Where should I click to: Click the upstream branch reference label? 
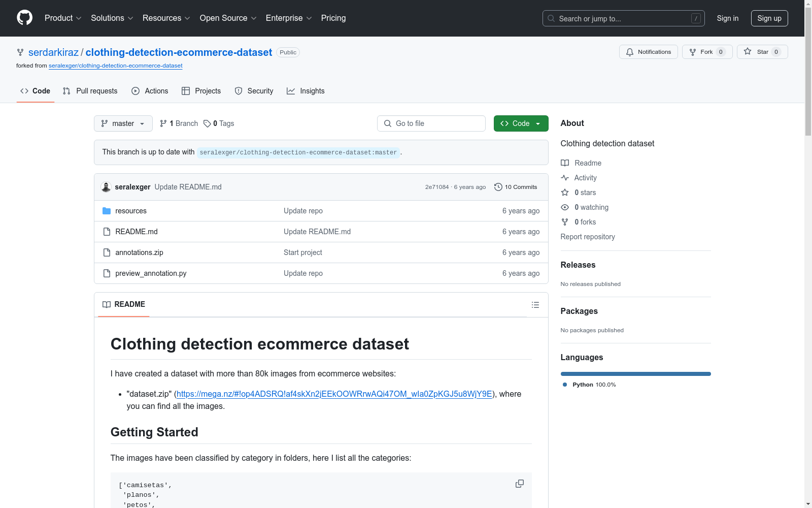point(298,152)
